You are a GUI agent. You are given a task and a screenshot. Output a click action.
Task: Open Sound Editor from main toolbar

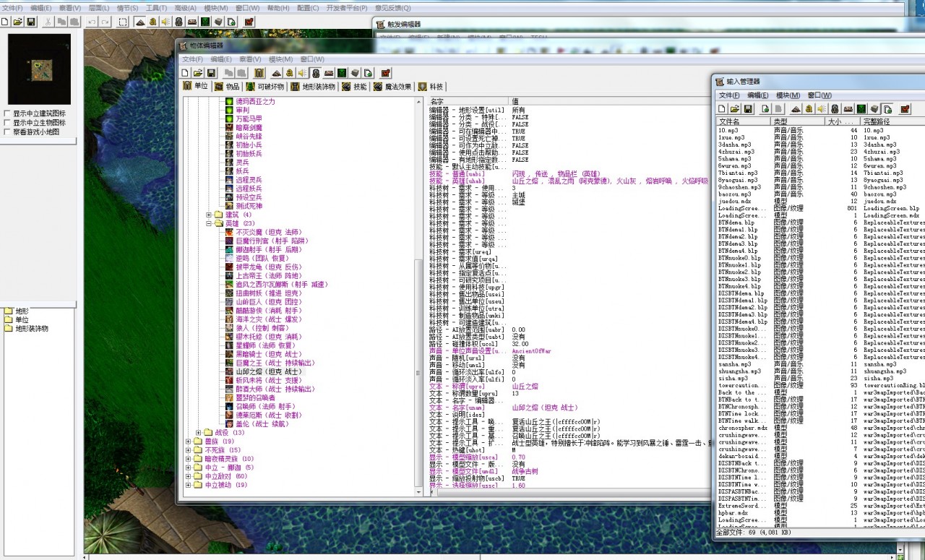tap(166, 22)
